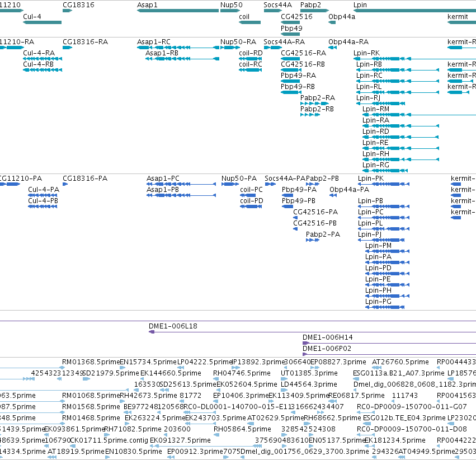Image resolution: width=476 pixels, height=460 pixels.
Task: Click transcript Pbp49-RA
Action: click(290, 81)
